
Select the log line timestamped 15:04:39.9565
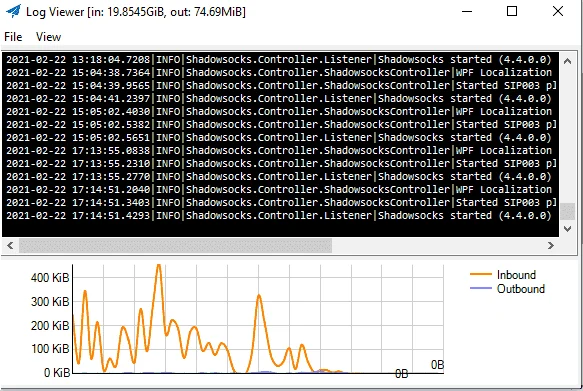pos(280,85)
